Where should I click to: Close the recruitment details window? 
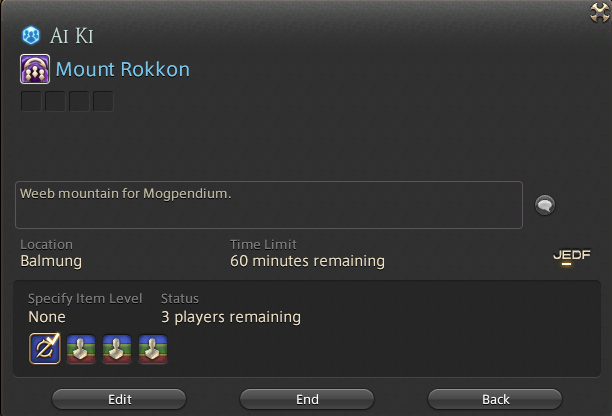[x=600, y=12]
